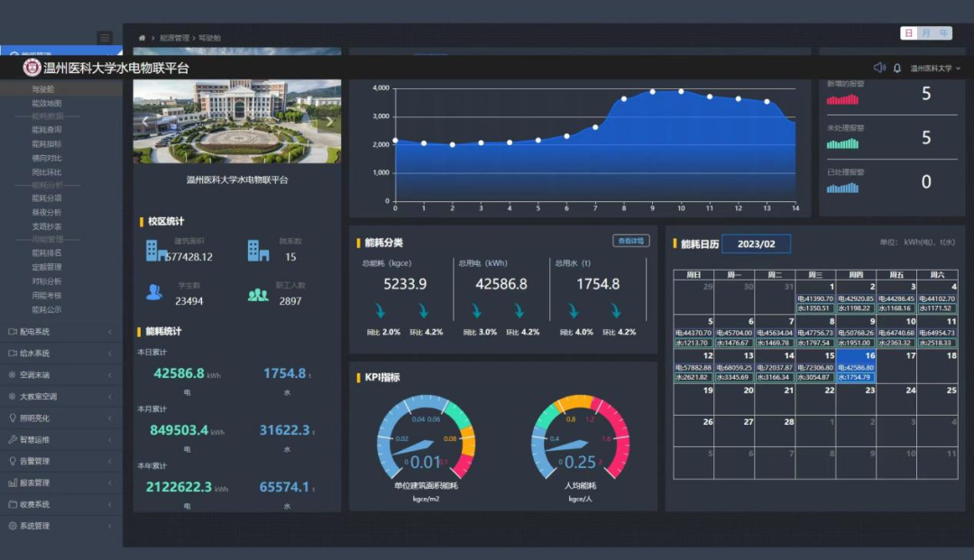Collapse the sidebar with the hamburger icon
Image resolution: width=974 pixels, height=560 pixels.
click(105, 38)
